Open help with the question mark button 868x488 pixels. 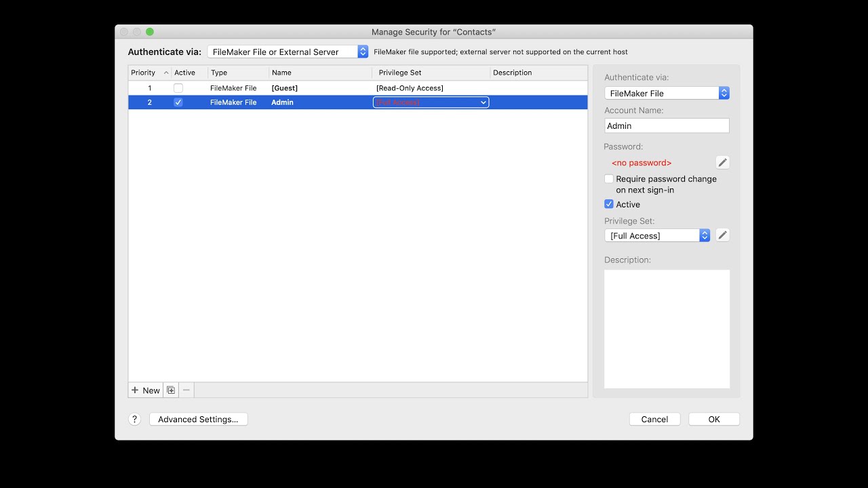pyautogui.click(x=134, y=419)
